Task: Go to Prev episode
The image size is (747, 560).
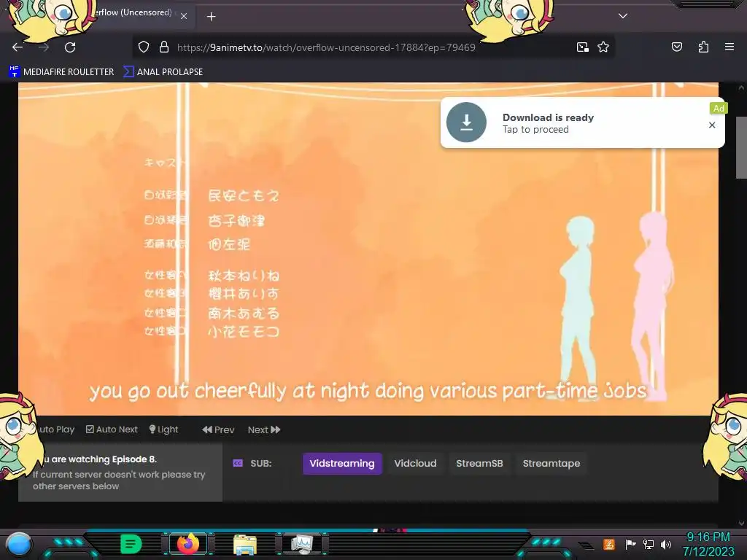Action: (x=218, y=429)
